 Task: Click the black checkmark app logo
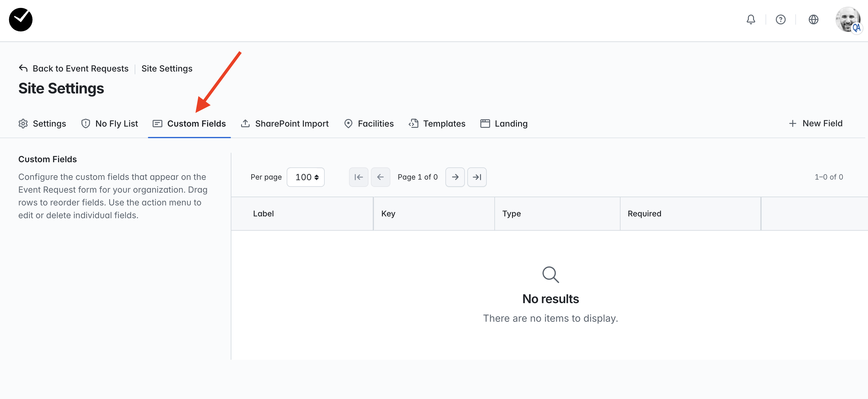click(21, 19)
